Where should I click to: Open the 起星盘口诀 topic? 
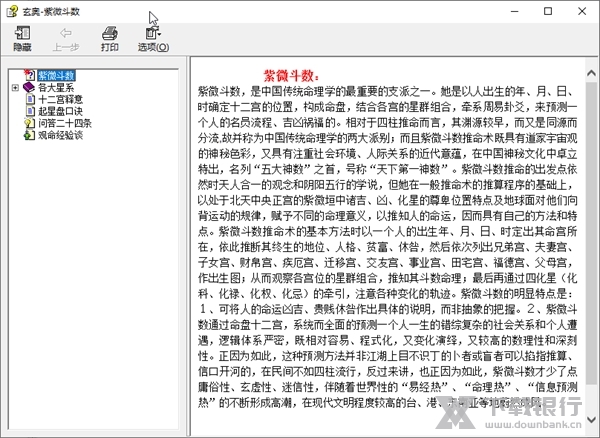click(60, 111)
